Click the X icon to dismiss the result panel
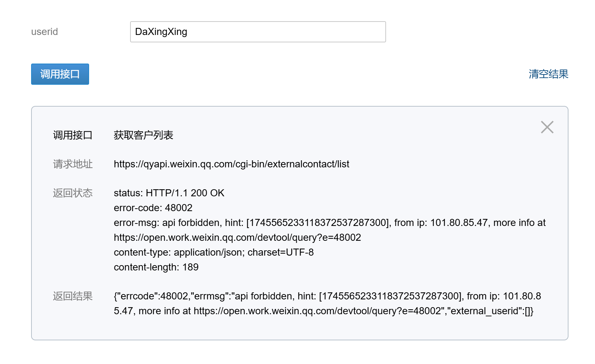Screen dimensions: 595x364 pos(547,127)
